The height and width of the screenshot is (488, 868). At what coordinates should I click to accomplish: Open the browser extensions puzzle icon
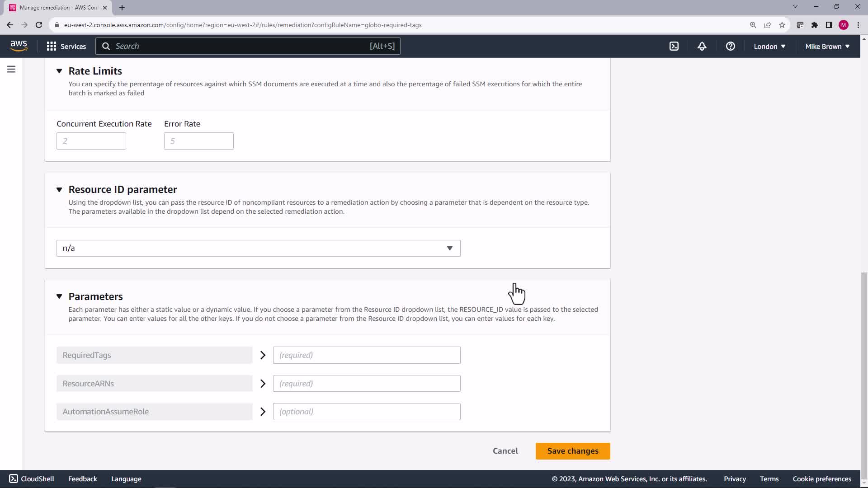click(815, 25)
